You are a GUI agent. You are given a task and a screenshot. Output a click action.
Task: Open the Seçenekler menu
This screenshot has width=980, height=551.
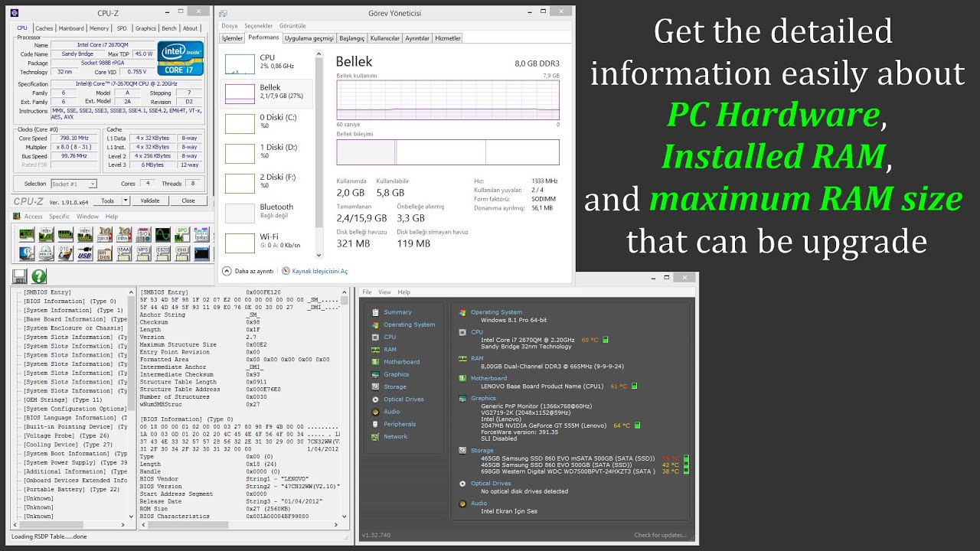point(259,26)
